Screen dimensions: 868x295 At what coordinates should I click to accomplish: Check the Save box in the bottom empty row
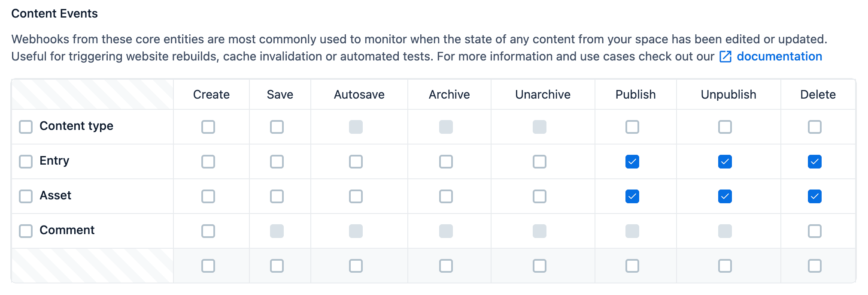(277, 266)
